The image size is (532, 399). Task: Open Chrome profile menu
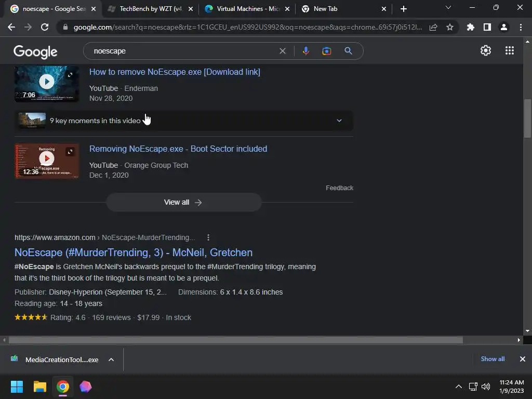504,27
